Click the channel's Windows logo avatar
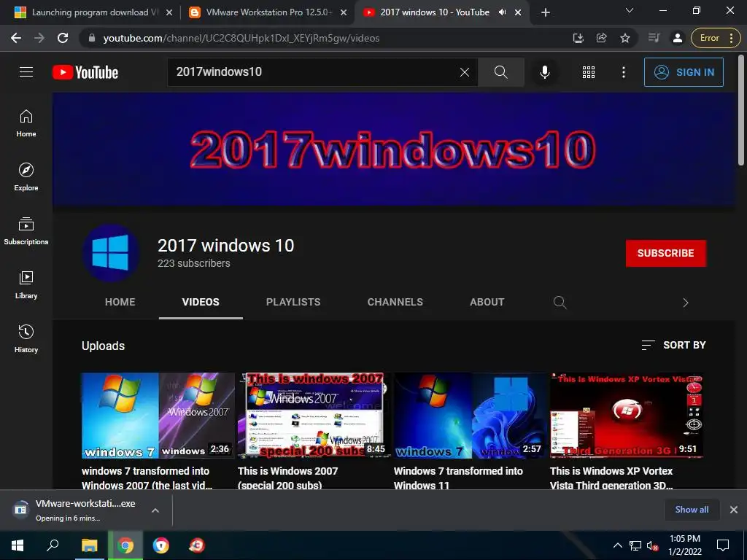The image size is (747, 560). pos(111,253)
